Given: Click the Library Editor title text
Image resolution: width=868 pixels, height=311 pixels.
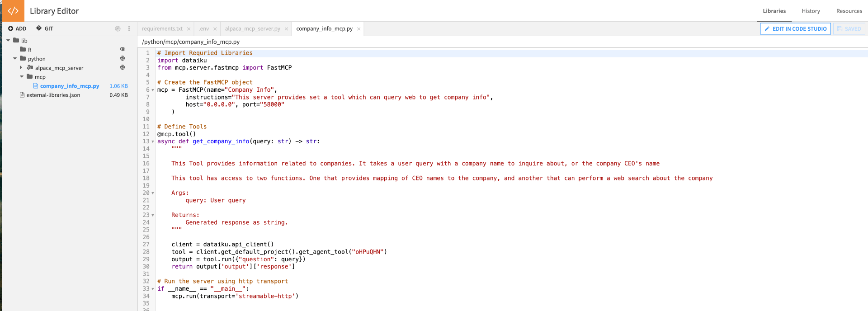Looking at the screenshot, I should coord(54,11).
